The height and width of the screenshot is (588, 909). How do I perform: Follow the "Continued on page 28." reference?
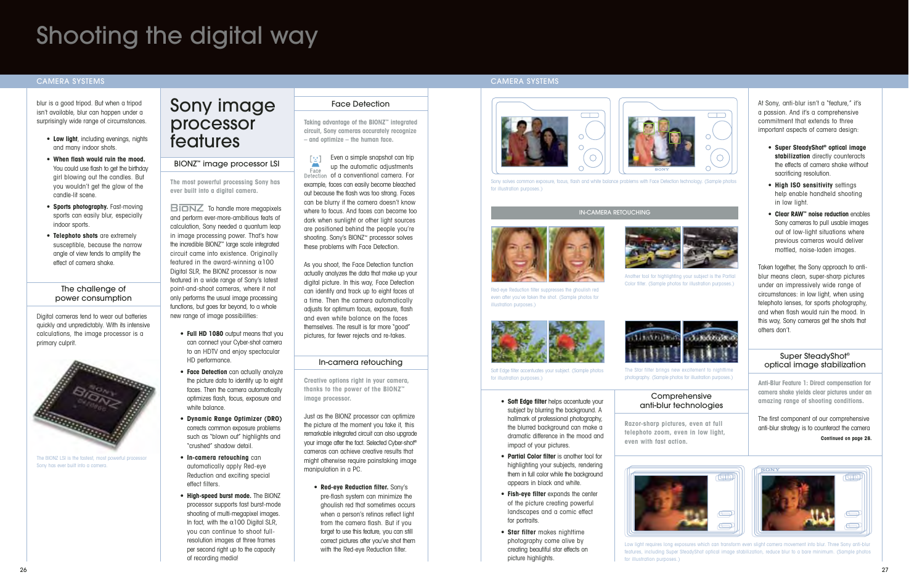tap(846, 439)
